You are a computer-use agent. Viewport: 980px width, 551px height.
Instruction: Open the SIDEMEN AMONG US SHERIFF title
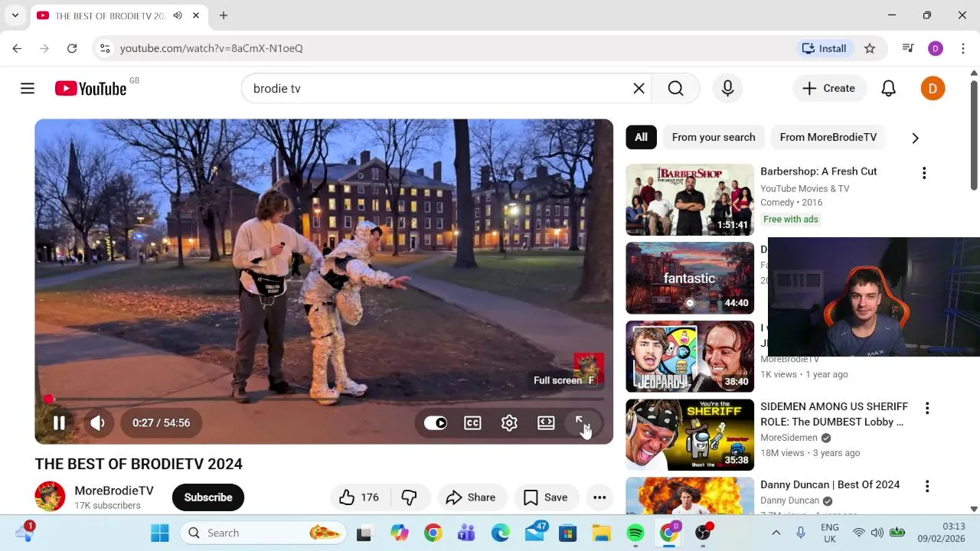[x=835, y=414]
